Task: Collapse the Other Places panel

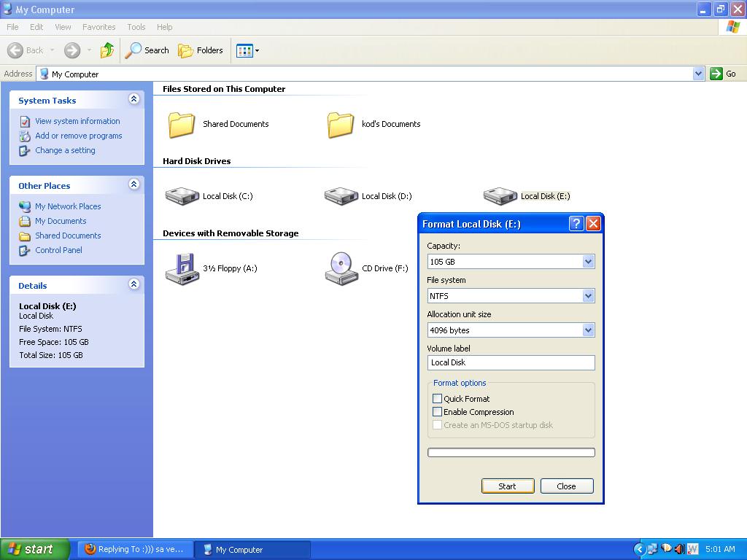Action: coord(134,184)
